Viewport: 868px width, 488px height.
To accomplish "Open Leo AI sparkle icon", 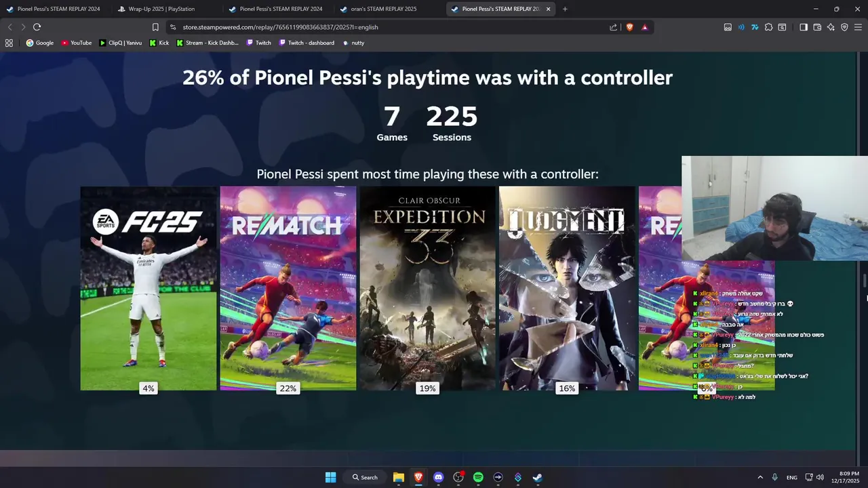I will point(831,27).
